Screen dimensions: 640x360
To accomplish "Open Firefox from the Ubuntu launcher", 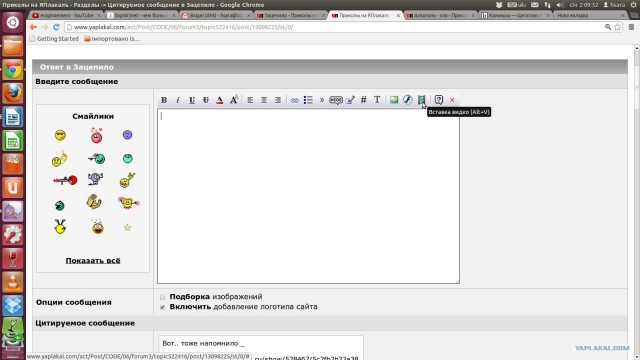I will click(x=13, y=93).
